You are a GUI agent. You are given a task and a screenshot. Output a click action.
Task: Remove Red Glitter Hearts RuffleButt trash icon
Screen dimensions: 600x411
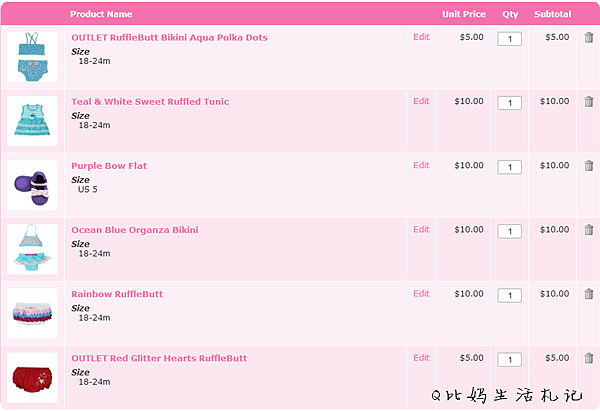pyautogui.click(x=589, y=358)
